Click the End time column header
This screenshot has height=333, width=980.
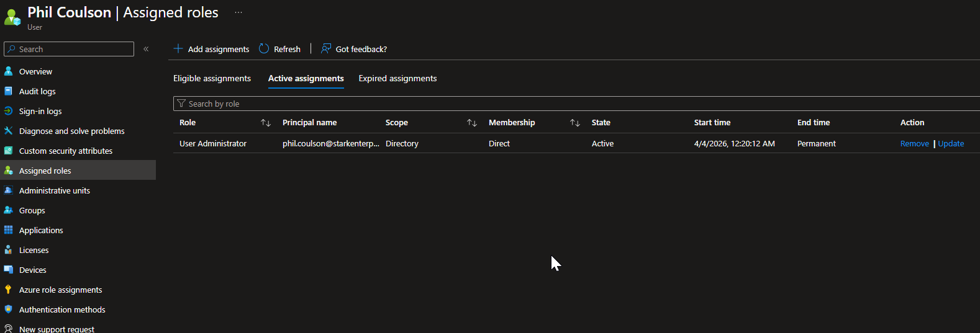pos(814,122)
